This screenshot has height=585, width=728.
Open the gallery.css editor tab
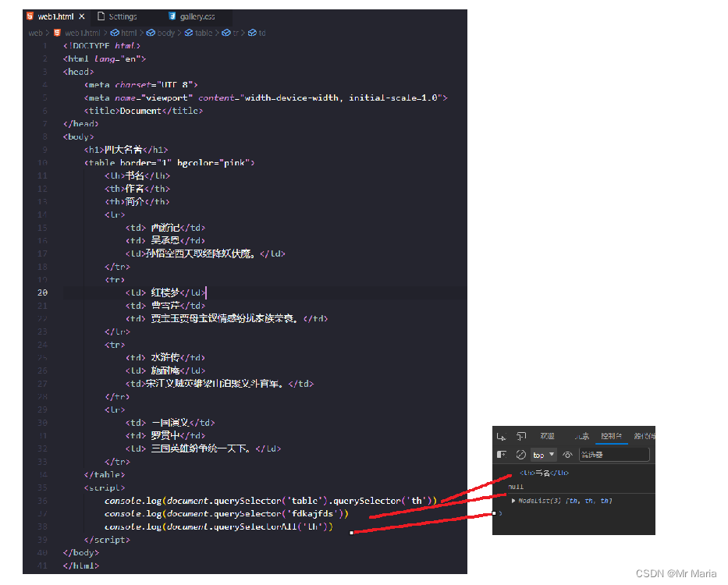tap(197, 16)
